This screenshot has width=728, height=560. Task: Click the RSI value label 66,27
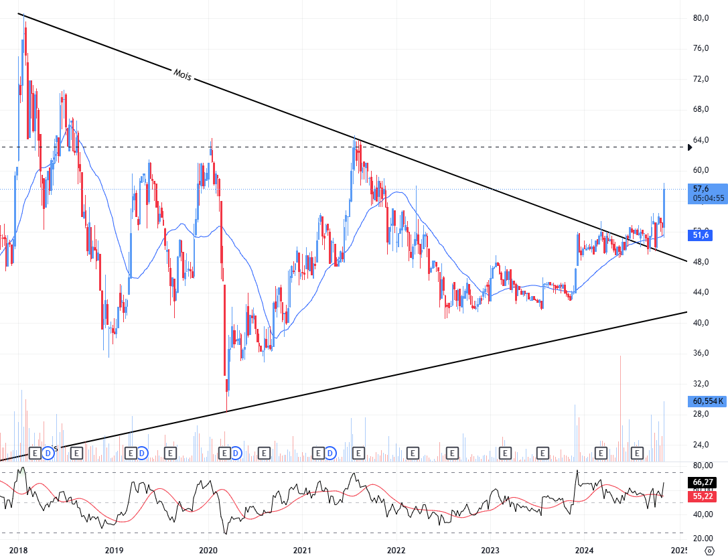click(703, 482)
